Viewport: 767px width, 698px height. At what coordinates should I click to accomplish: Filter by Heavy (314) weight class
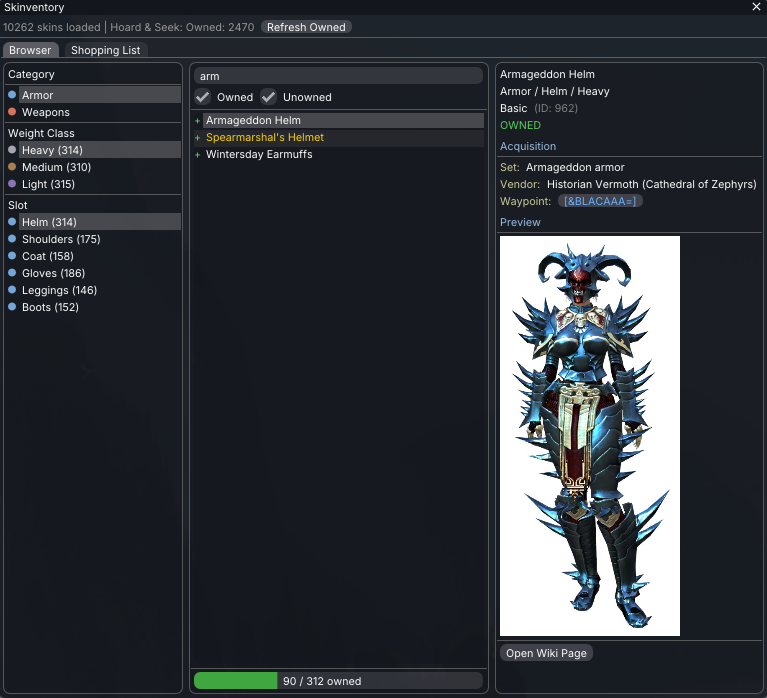click(100, 150)
